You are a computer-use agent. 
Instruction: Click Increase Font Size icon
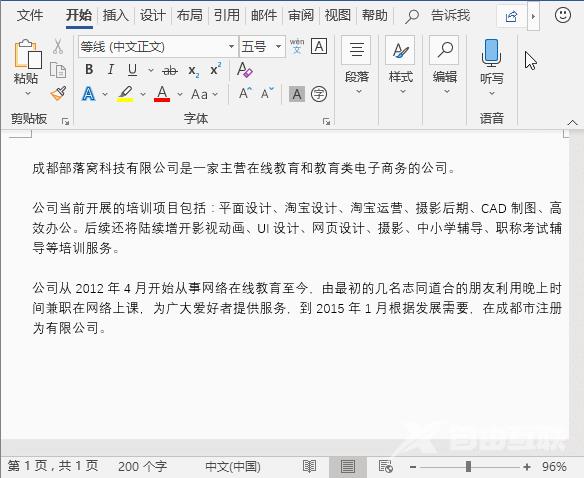[245, 93]
